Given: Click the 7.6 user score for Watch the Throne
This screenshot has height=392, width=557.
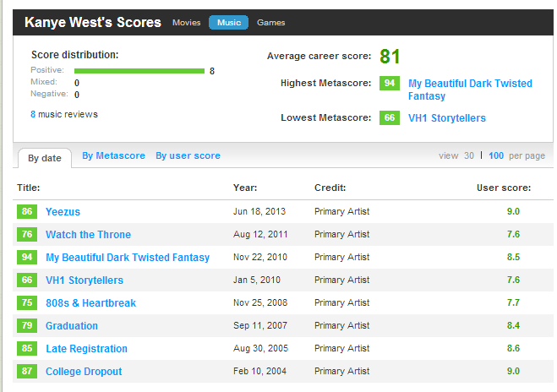Looking at the screenshot, I should pyautogui.click(x=513, y=234).
